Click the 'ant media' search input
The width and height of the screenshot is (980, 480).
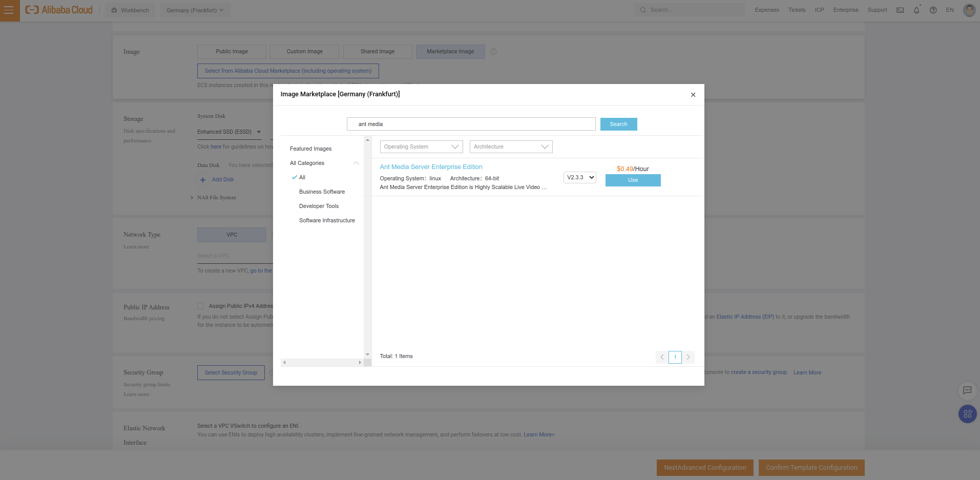(x=471, y=124)
